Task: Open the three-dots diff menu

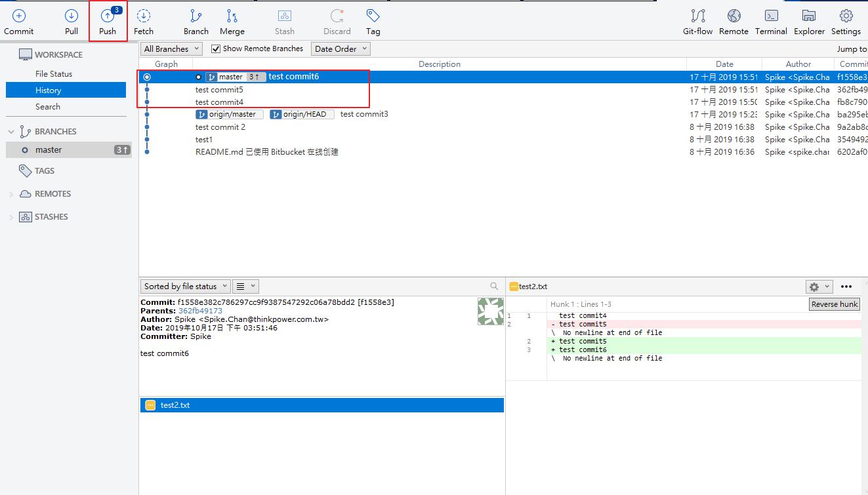Action: (846, 287)
